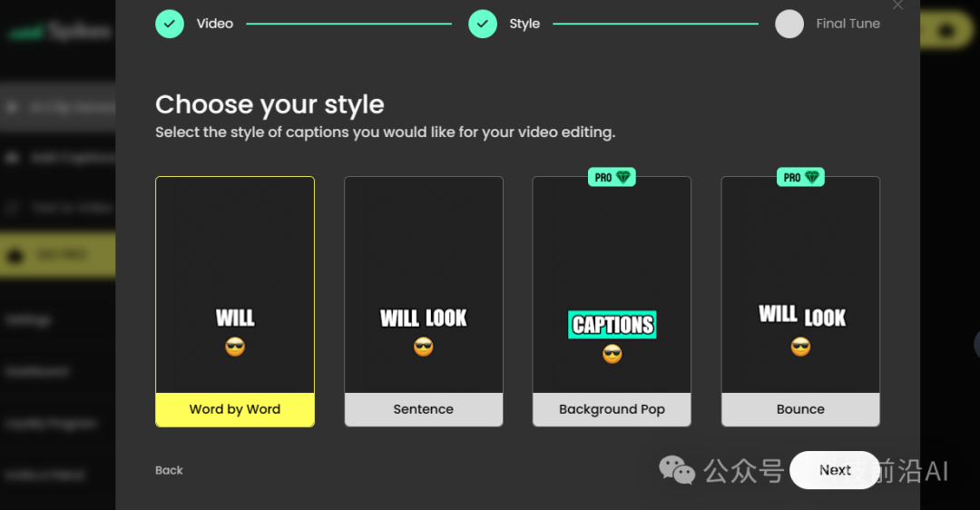Viewport: 980px width, 510px height.
Task: Click the Final Tune step circle
Action: point(789,24)
